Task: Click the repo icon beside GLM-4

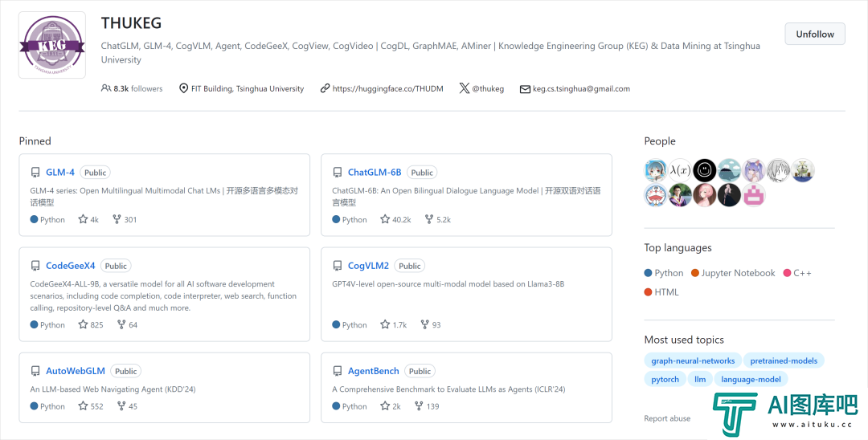Action: click(35, 173)
